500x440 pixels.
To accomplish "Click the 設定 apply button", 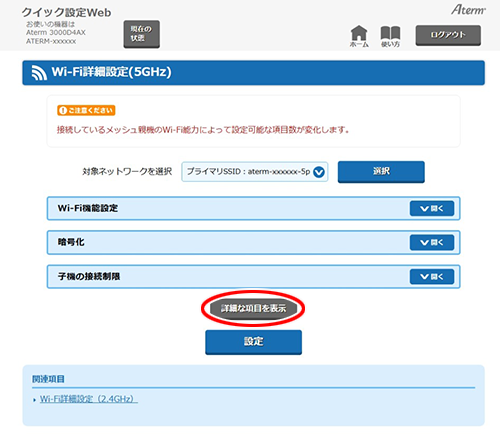I will click(253, 342).
